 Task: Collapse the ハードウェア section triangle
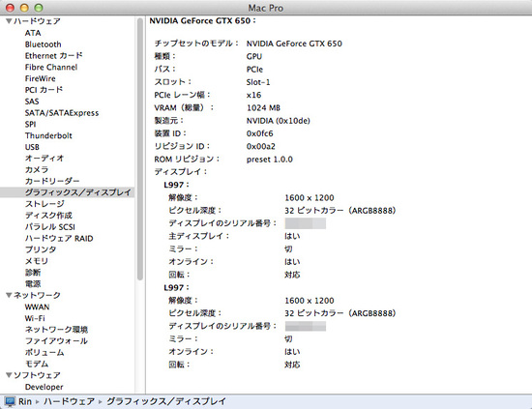[x=9, y=21]
